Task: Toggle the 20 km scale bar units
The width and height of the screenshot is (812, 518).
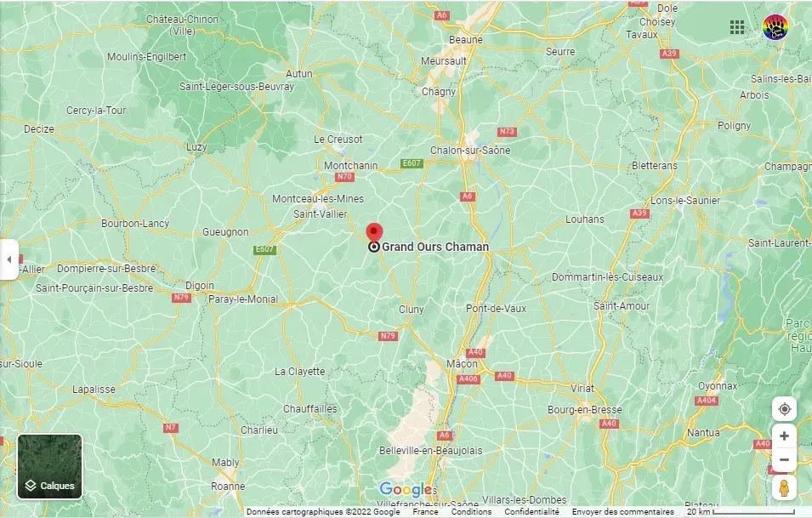Action: [x=741, y=512]
